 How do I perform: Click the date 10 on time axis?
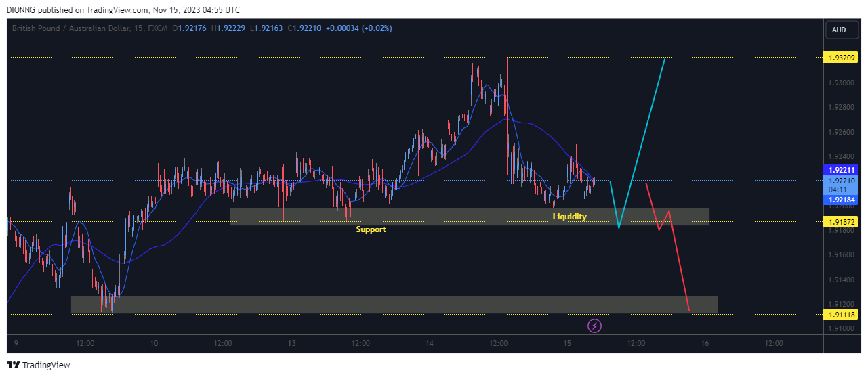pyautogui.click(x=154, y=344)
